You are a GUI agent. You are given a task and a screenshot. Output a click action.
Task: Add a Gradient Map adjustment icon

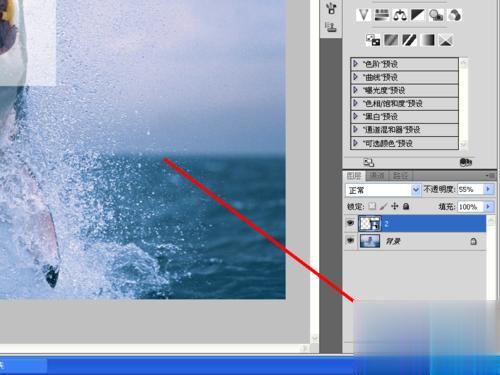tap(428, 40)
